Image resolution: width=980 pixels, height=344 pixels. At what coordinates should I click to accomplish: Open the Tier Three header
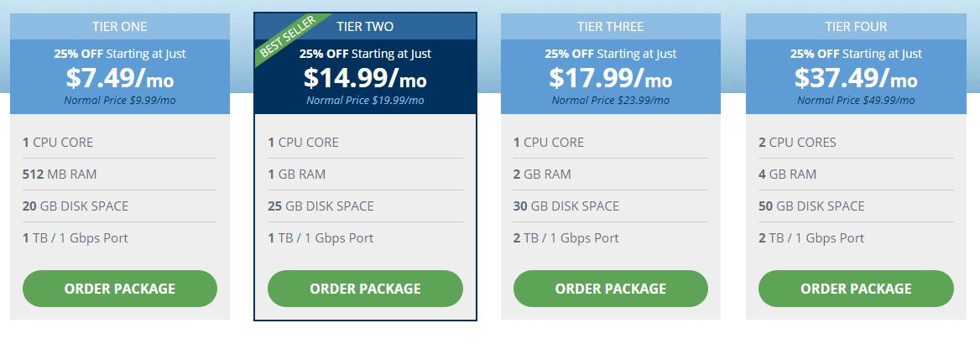[611, 26]
